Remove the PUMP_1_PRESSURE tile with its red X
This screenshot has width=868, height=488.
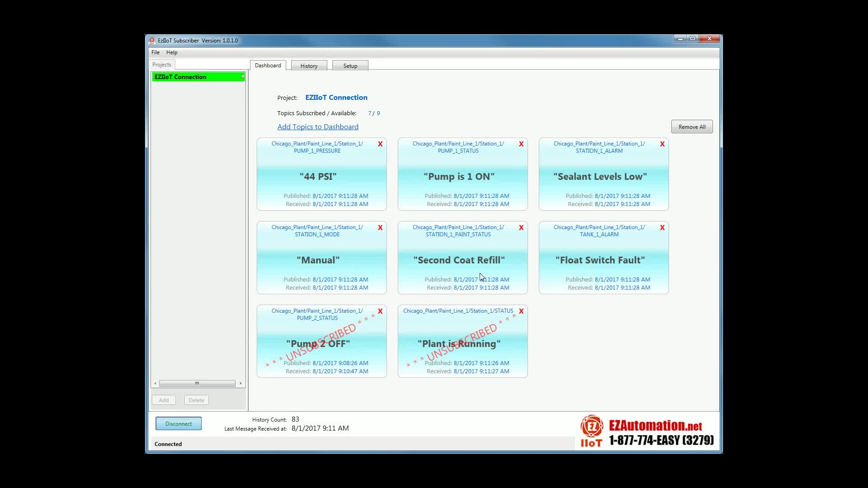(x=380, y=144)
